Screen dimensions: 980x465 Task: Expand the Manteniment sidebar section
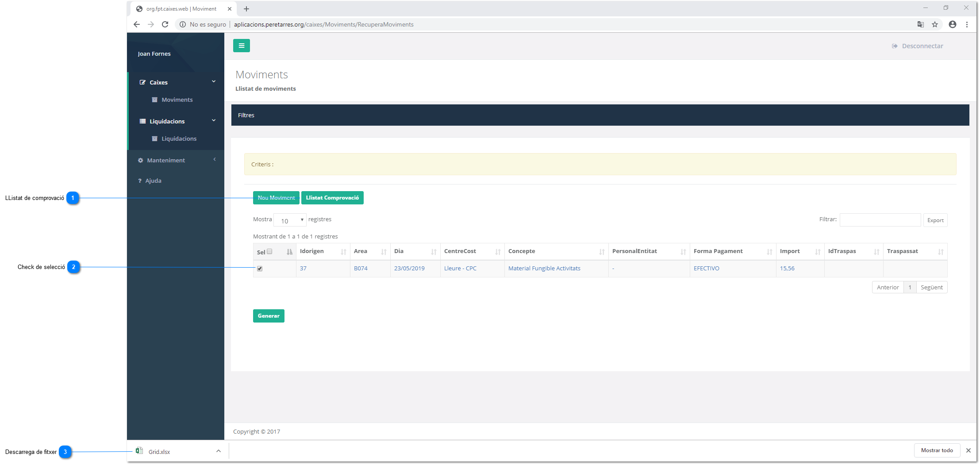(x=177, y=160)
